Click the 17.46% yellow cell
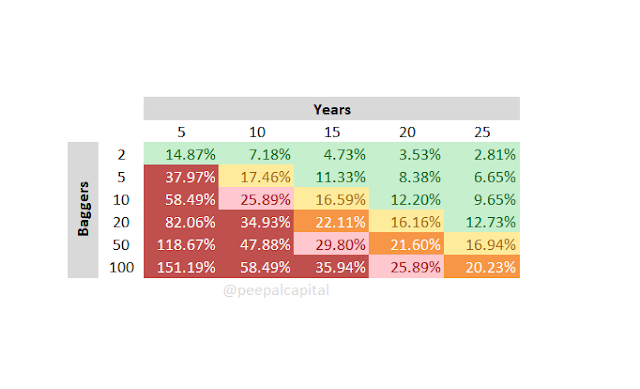The image size is (640, 389). pyautogui.click(x=256, y=176)
